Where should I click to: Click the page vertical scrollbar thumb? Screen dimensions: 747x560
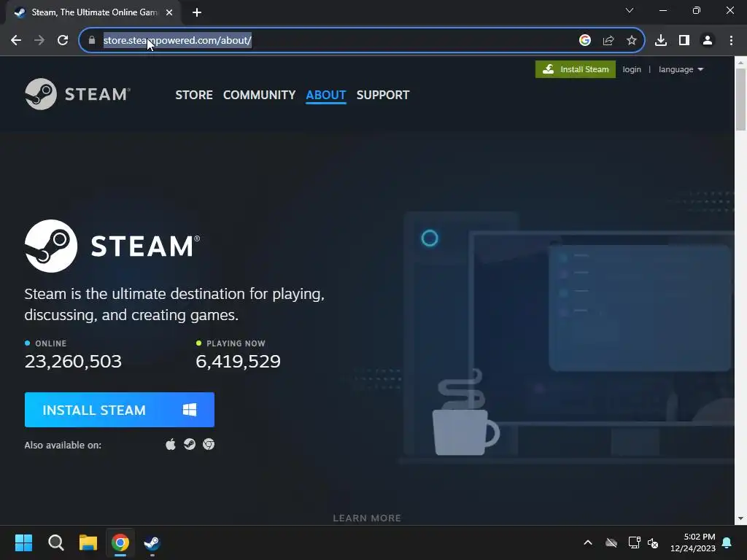coord(740,99)
